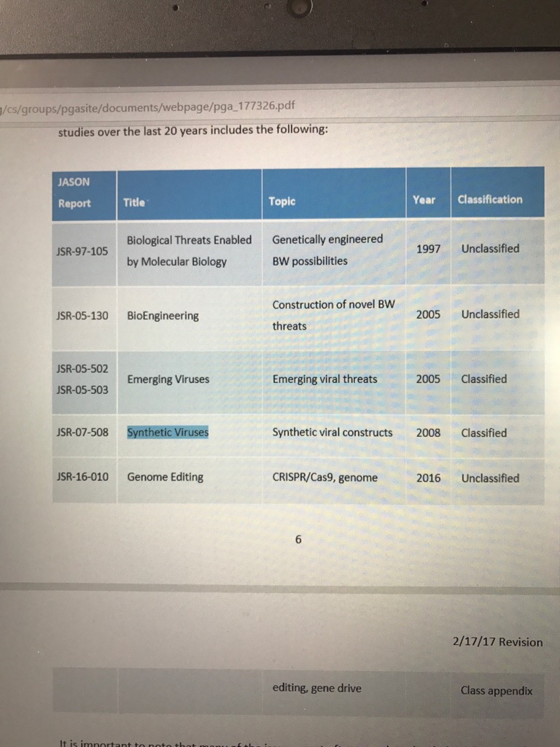Click report number JSR-05-130
The height and width of the screenshot is (747, 560).
82,316
